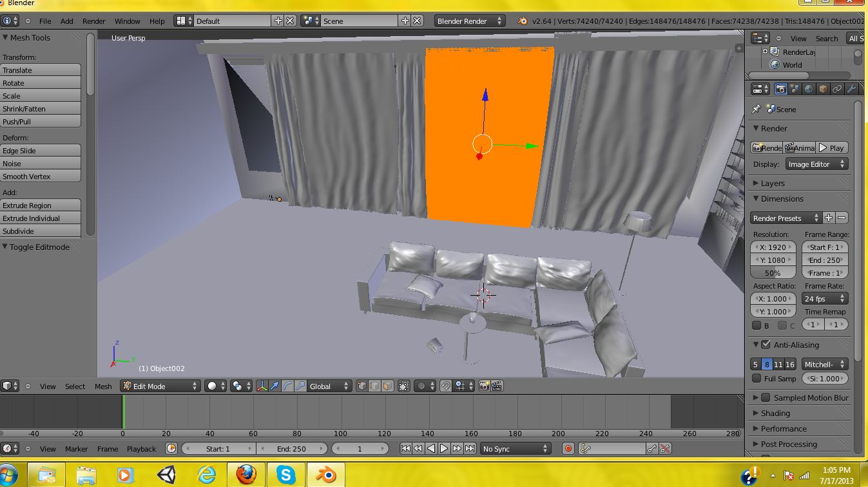Click the Subdivide button
Screen dimensions: 868x487
click(x=41, y=231)
